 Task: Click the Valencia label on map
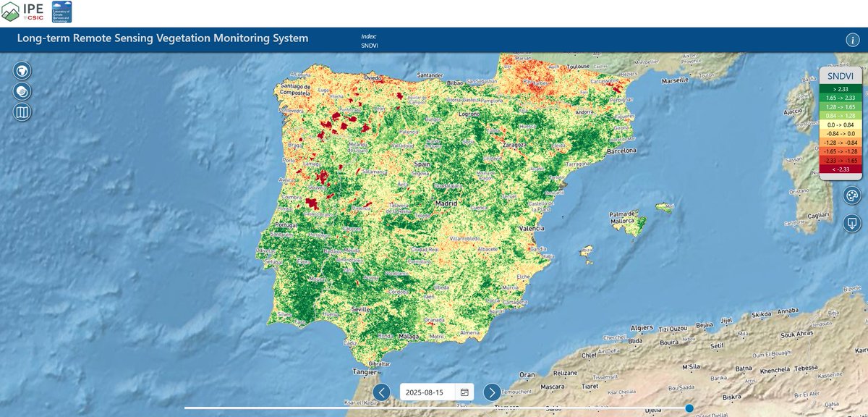coord(531,229)
